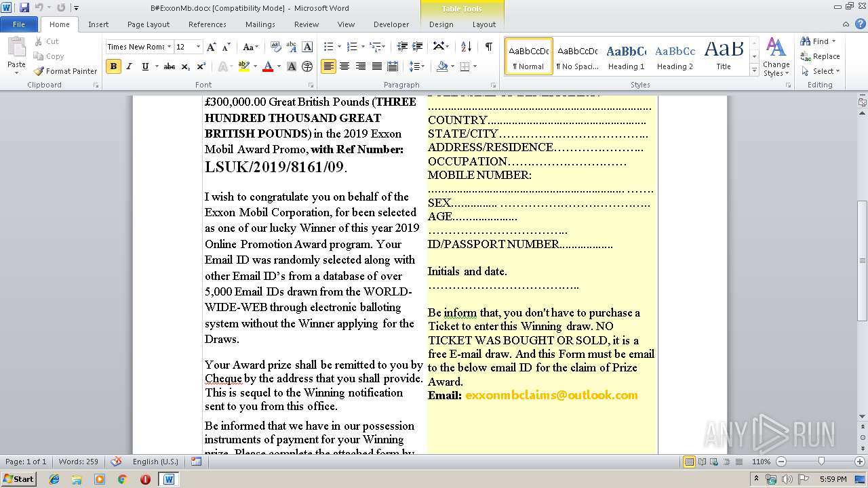Open line spacing dropdown
868x488 pixels.
pyautogui.click(x=418, y=66)
